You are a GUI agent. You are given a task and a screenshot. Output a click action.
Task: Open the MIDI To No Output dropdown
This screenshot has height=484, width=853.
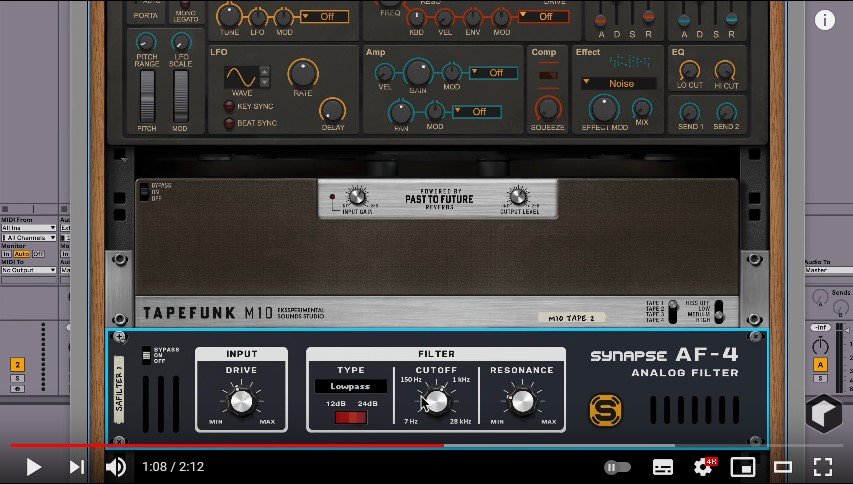coord(28,270)
